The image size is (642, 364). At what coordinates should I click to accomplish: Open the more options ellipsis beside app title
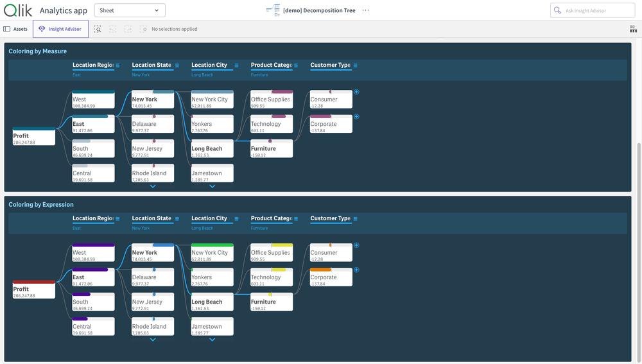365,10
